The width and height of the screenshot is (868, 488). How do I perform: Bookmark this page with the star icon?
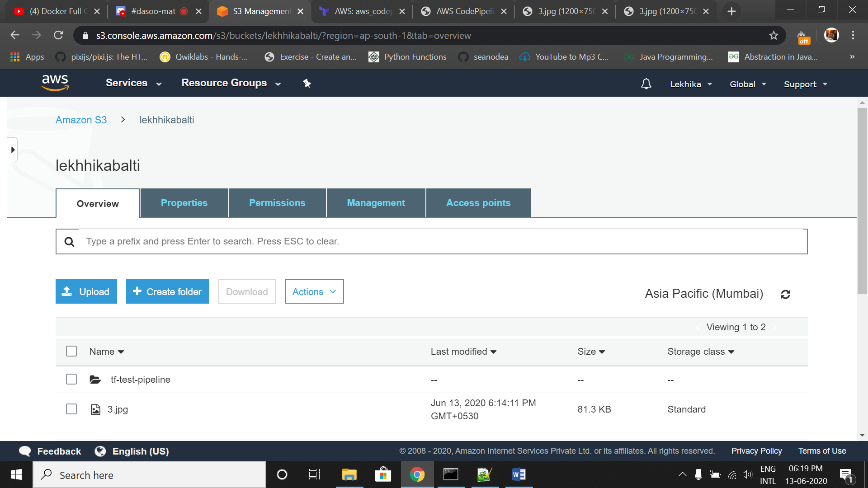774,35
